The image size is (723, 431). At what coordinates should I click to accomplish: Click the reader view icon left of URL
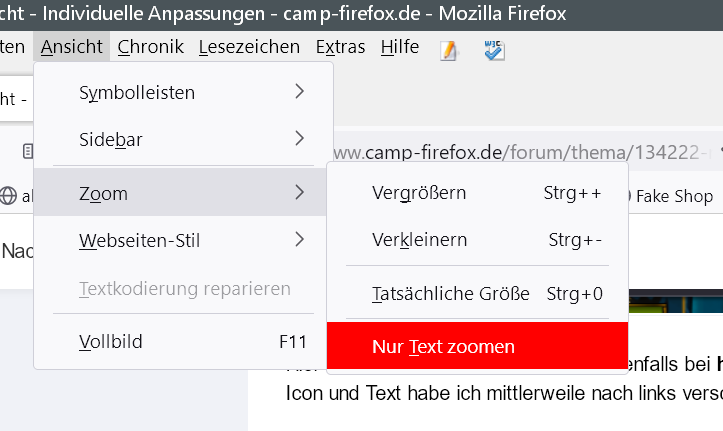28,151
